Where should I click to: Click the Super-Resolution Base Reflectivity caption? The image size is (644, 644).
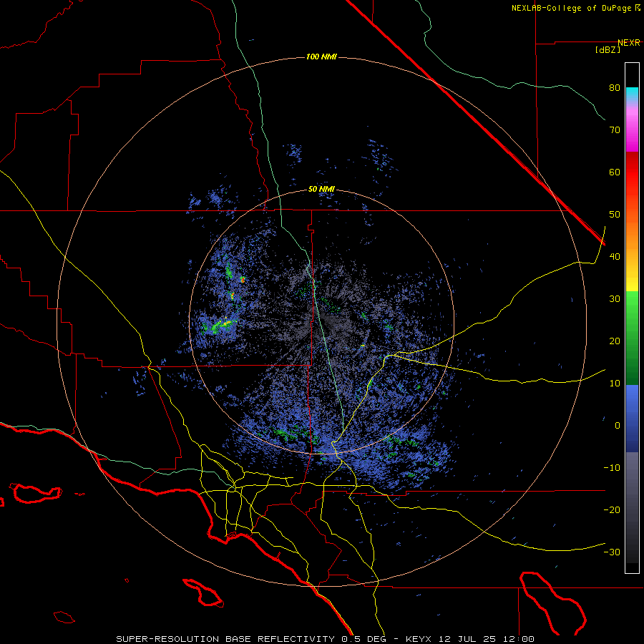[x=326, y=639]
